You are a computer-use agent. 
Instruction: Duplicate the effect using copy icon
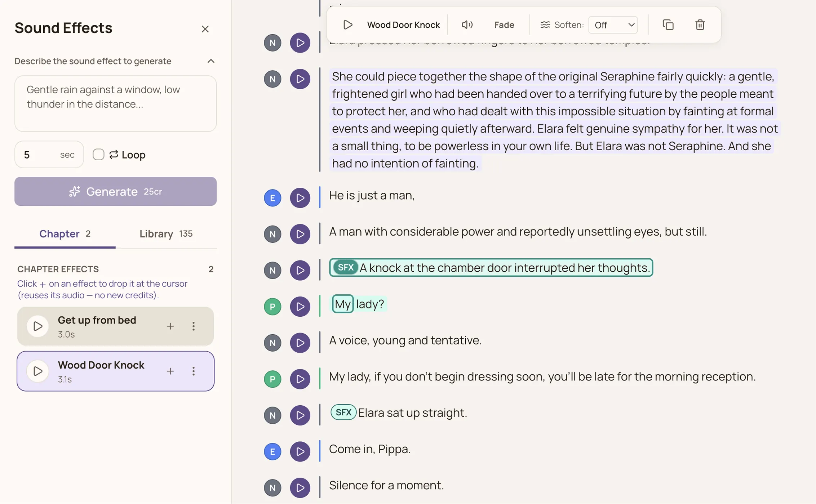668,25
